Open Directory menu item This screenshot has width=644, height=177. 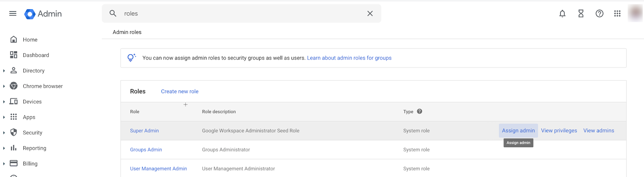point(34,71)
